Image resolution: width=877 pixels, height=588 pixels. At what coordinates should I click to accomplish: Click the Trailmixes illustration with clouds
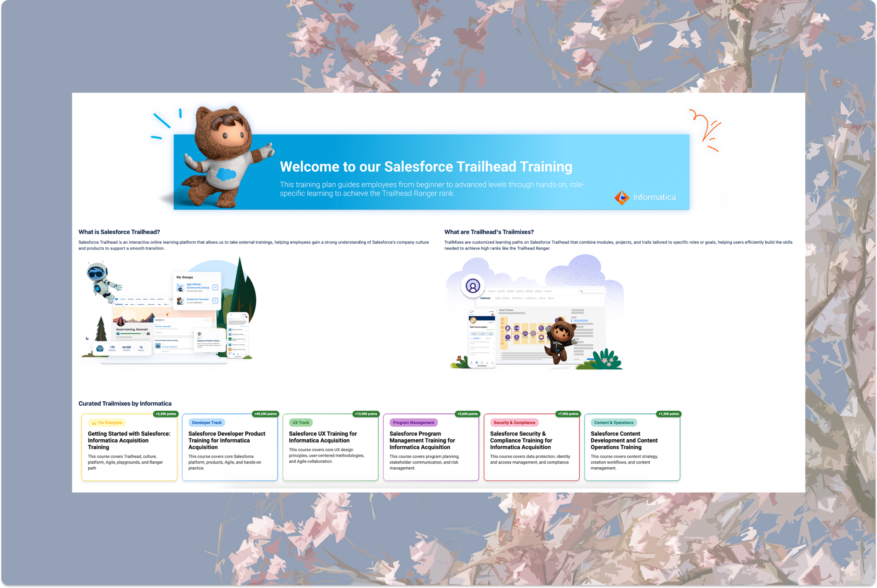(535, 312)
